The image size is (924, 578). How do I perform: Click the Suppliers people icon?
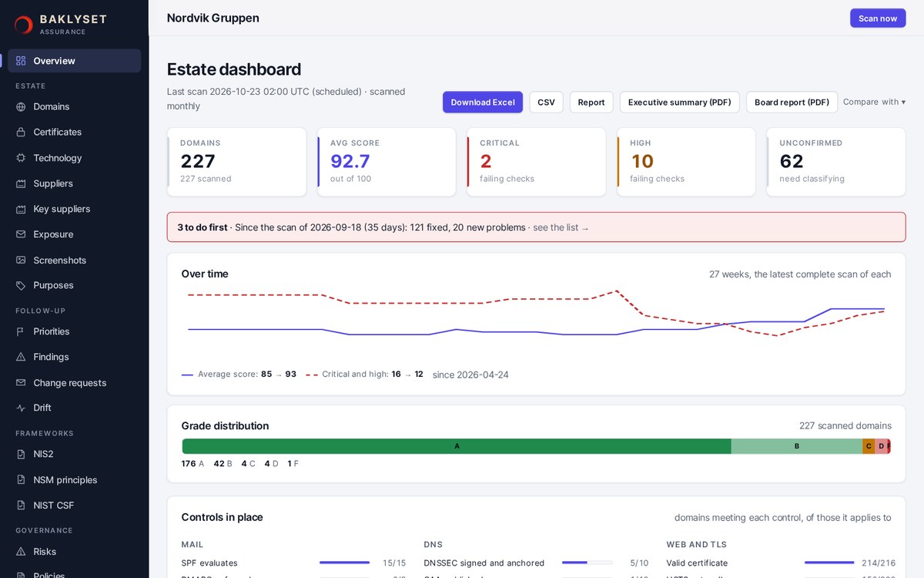coord(21,183)
